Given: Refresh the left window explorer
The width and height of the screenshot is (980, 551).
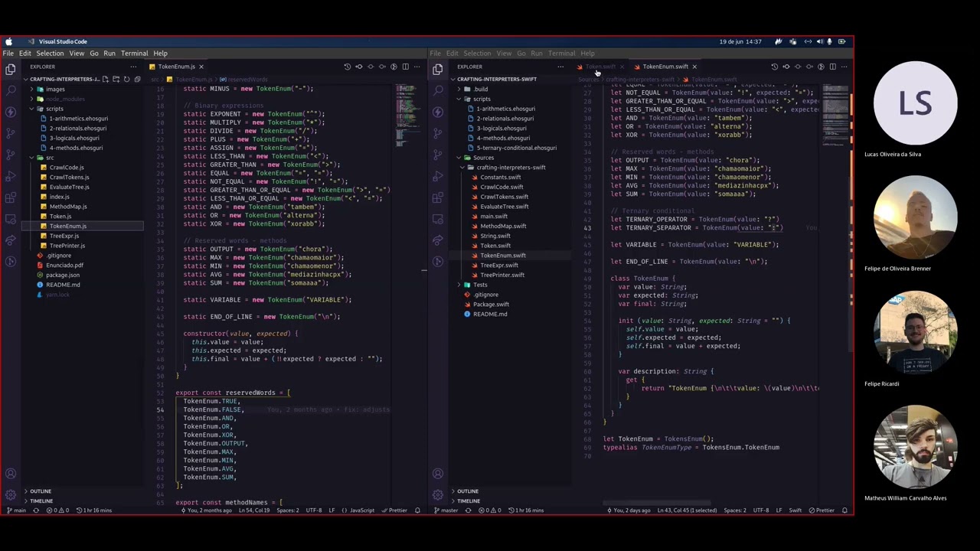Looking at the screenshot, I should coord(126,79).
